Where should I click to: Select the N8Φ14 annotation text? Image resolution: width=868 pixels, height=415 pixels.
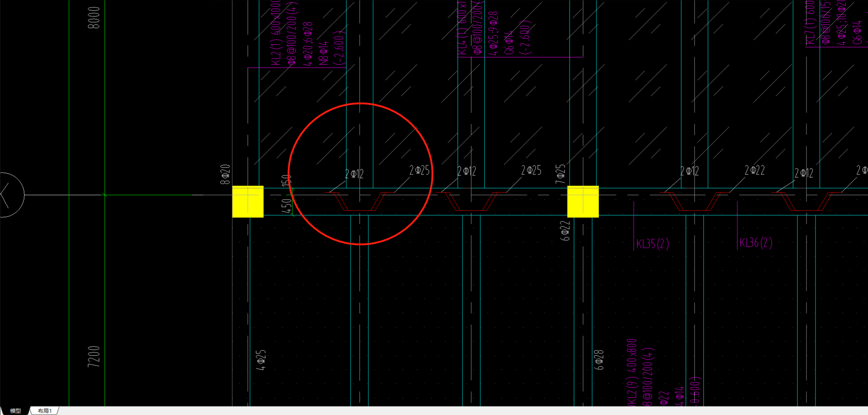[323, 54]
